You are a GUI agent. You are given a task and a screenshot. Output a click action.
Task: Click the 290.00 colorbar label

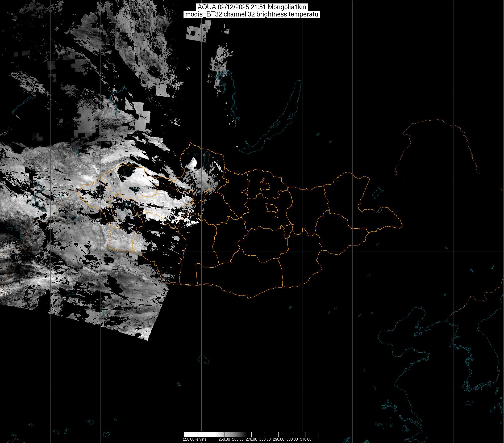[x=278, y=439]
